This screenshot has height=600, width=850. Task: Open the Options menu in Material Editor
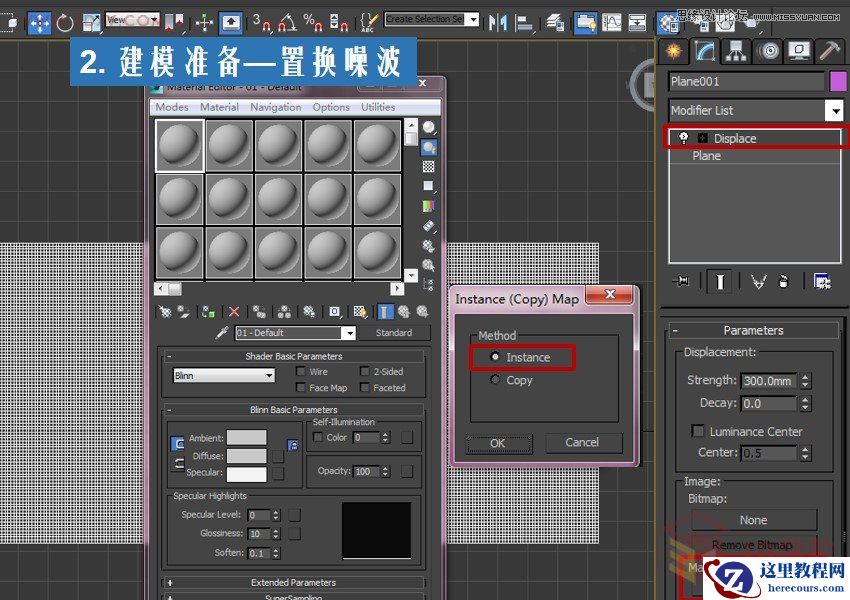pos(331,107)
